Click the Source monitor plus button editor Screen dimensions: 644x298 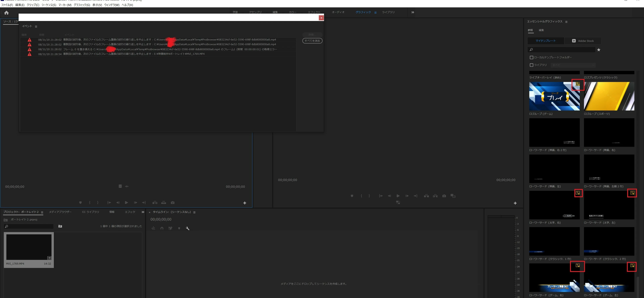click(245, 203)
